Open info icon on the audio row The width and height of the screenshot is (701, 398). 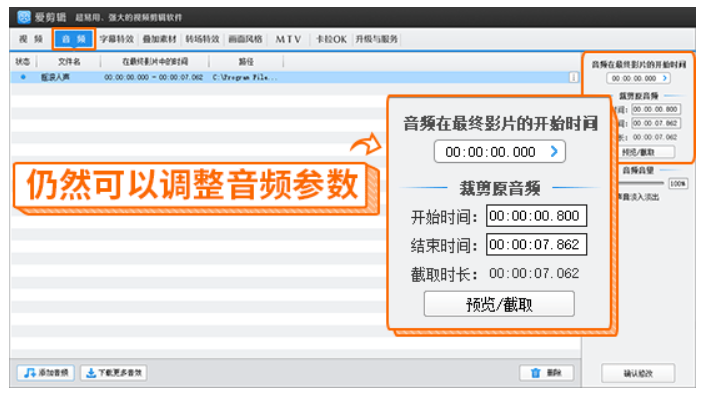pyautogui.click(x=573, y=77)
